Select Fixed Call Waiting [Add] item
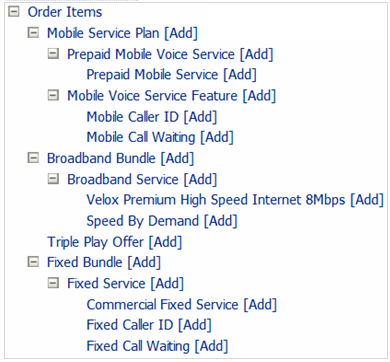 coord(157,346)
